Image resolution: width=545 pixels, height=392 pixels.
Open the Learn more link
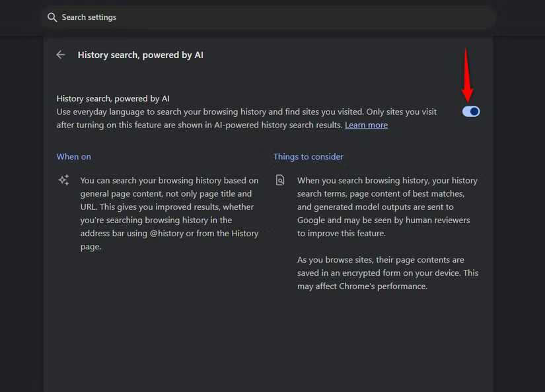[366, 125]
